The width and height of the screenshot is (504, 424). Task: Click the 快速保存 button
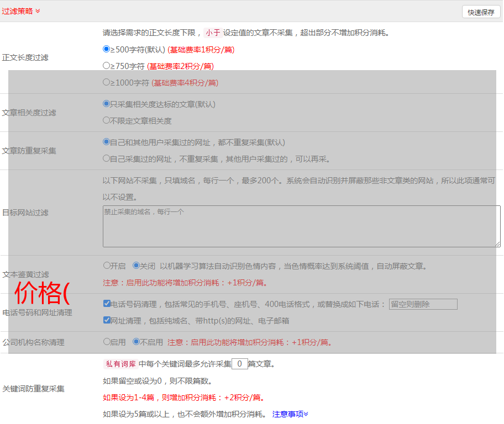(x=481, y=12)
